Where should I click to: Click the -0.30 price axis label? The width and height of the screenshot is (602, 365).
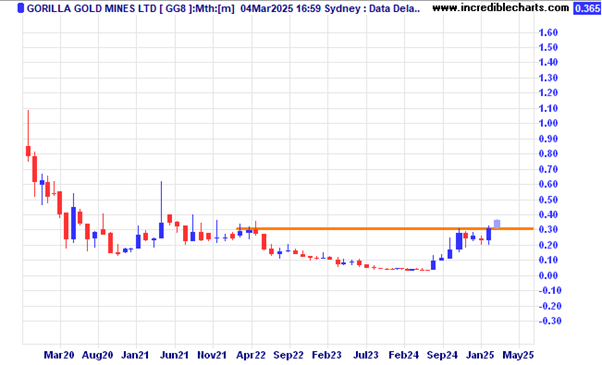point(550,321)
